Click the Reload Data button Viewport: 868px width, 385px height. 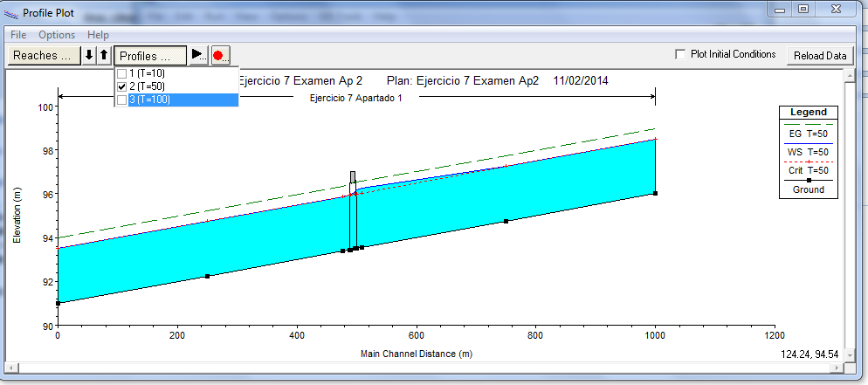point(820,56)
